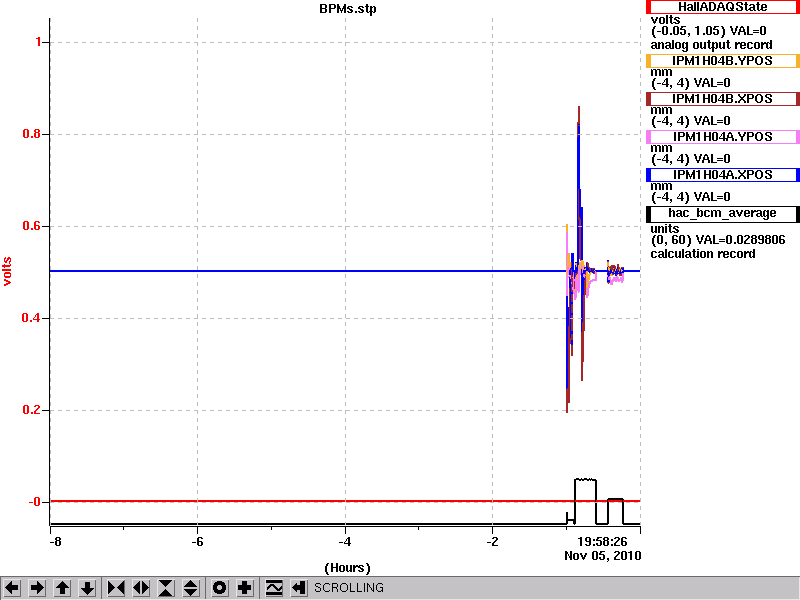The height and width of the screenshot is (600, 800).
Task: Click the -4 tick label on time axis
Action: (345, 541)
